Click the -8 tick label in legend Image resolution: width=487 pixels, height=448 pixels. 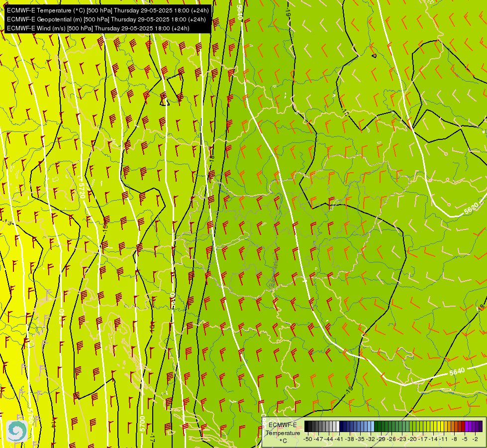click(454, 439)
